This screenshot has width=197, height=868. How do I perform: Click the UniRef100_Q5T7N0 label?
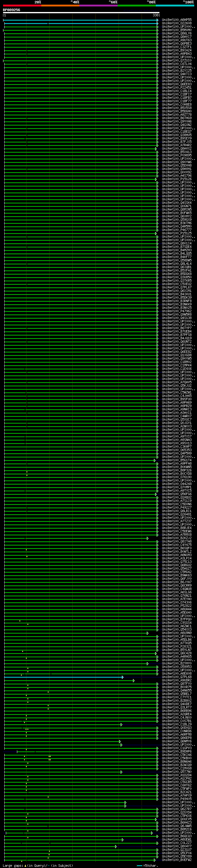(177, 772)
